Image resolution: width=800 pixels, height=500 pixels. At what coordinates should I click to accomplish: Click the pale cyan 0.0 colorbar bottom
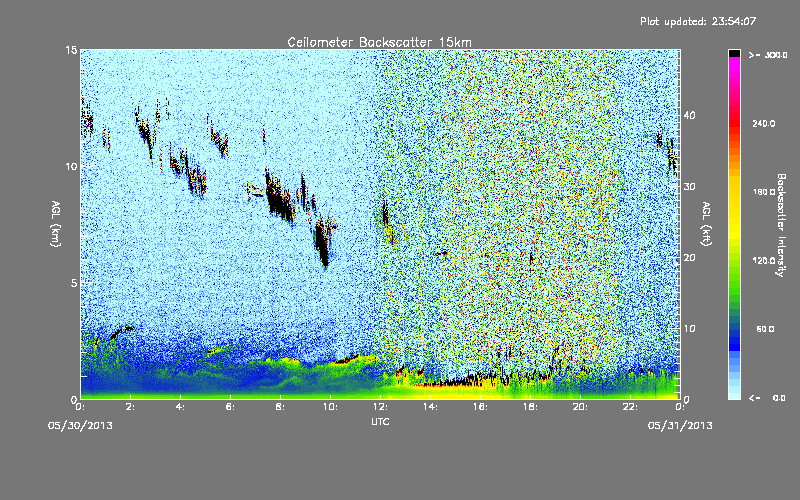(x=734, y=395)
